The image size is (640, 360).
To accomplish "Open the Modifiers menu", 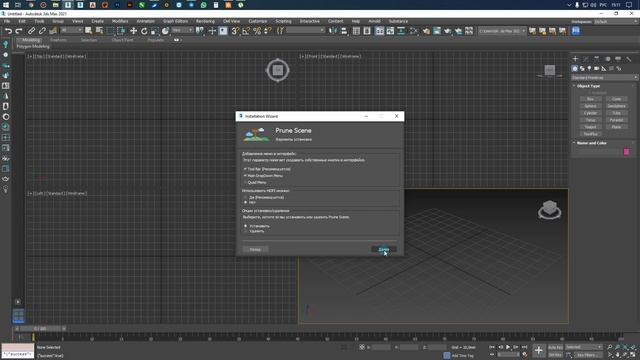I will click(x=120, y=21).
